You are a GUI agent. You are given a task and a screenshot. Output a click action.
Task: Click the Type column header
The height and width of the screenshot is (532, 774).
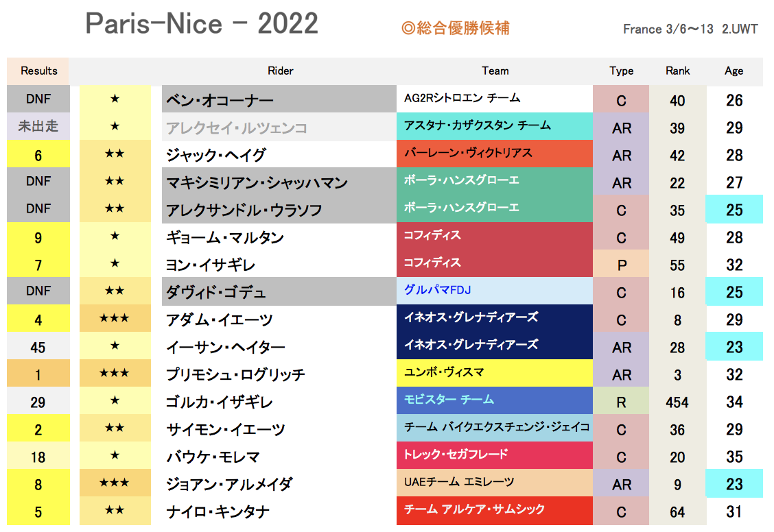(621, 71)
